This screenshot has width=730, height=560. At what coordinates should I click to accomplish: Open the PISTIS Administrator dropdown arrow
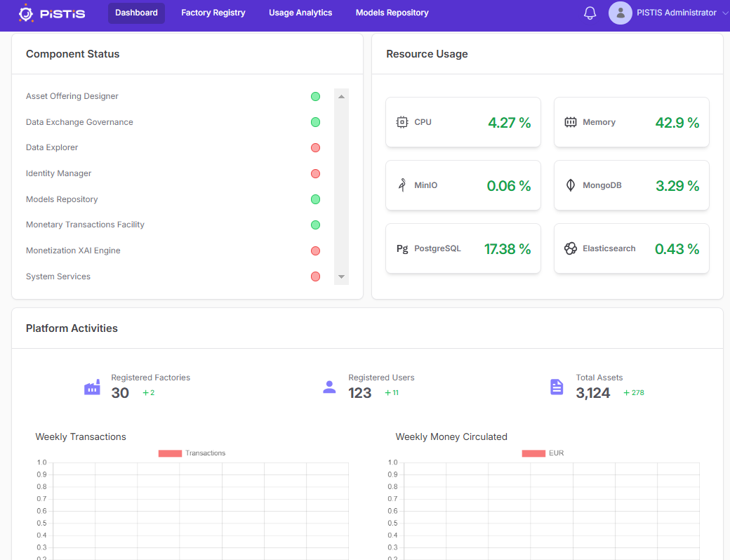click(725, 13)
